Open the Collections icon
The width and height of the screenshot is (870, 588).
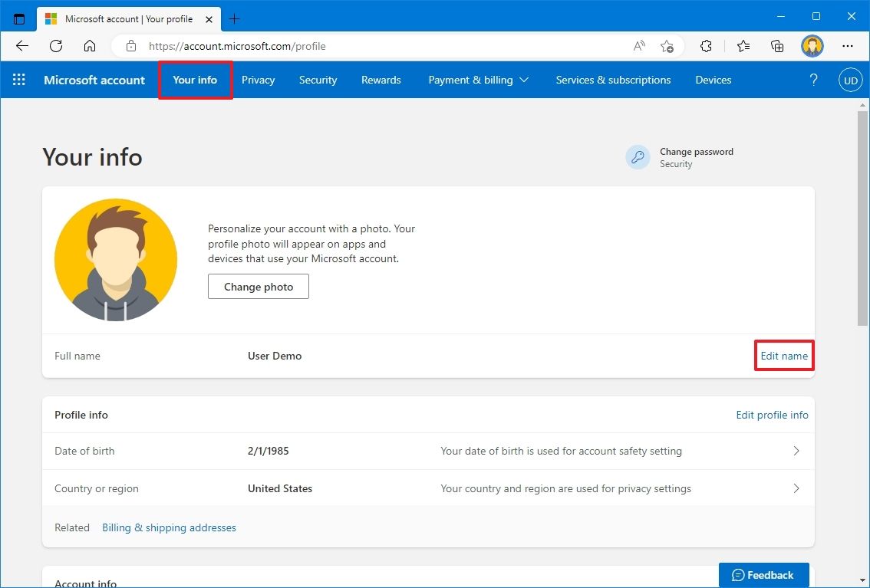[776, 46]
